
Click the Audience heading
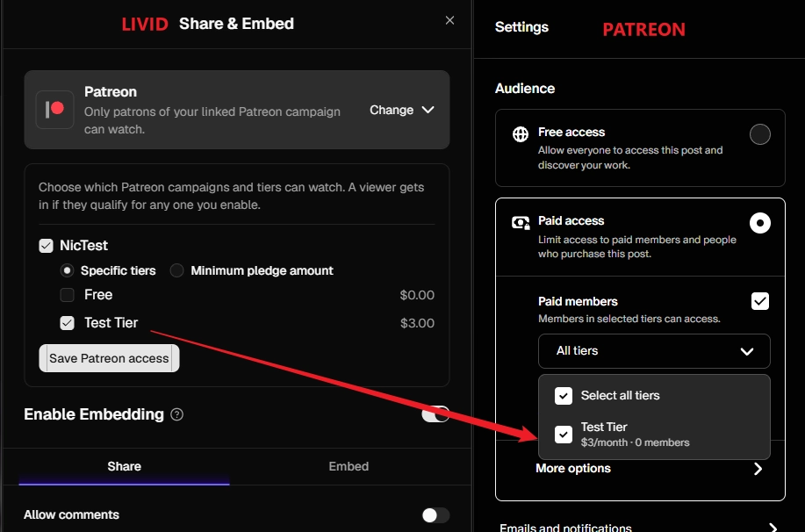525,89
